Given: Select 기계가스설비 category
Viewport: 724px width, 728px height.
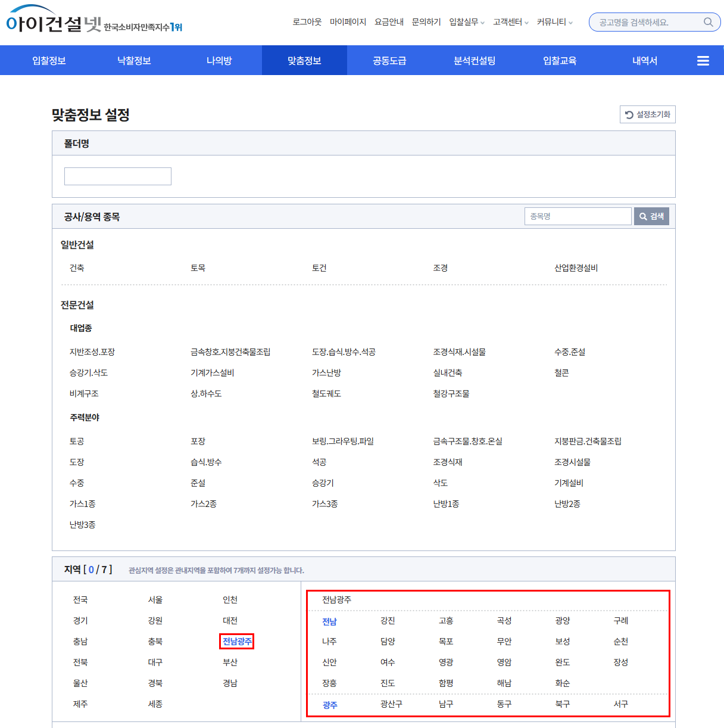Looking at the screenshot, I should click(x=213, y=373).
